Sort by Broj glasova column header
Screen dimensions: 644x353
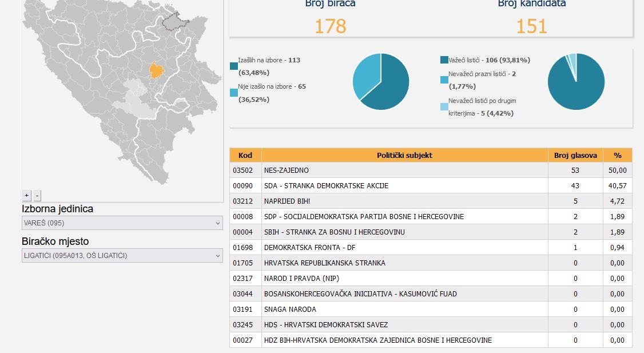(575, 156)
